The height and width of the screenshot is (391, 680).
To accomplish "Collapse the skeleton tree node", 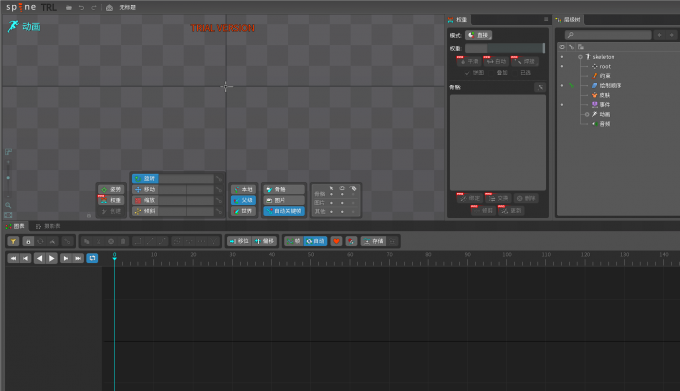I will point(580,57).
